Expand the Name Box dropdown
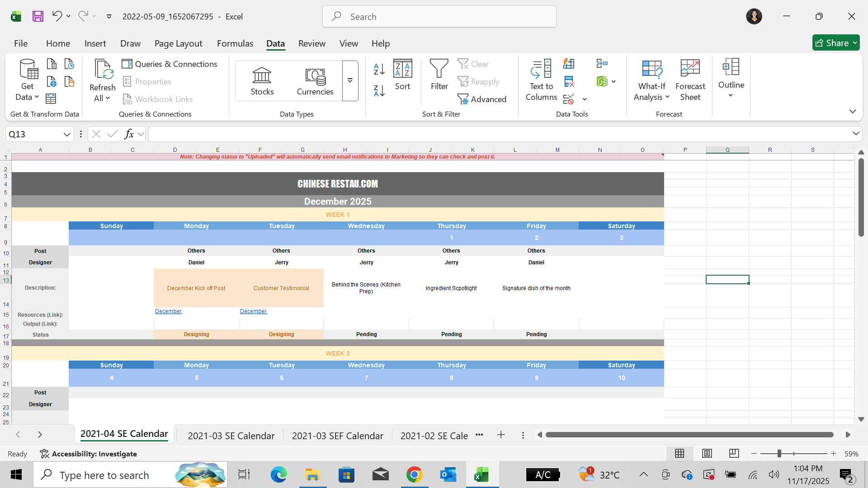This screenshot has height=488, width=868. 67,134
